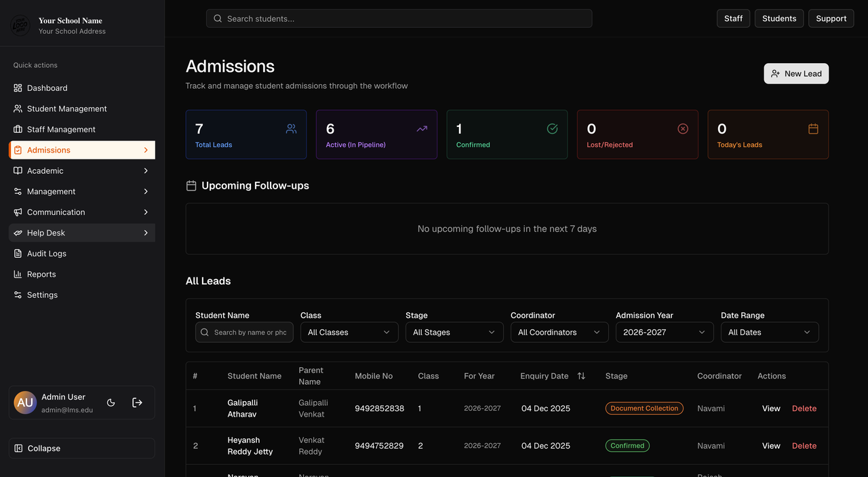Click the trend arrow icon on Active card
Screen dimensions: 868x477
(x=422, y=129)
